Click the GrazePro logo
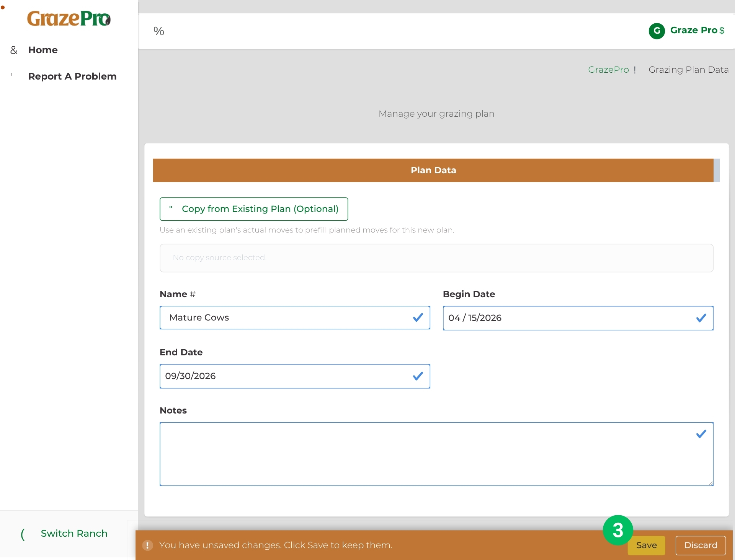The width and height of the screenshot is (735, 560). (69, 19)
